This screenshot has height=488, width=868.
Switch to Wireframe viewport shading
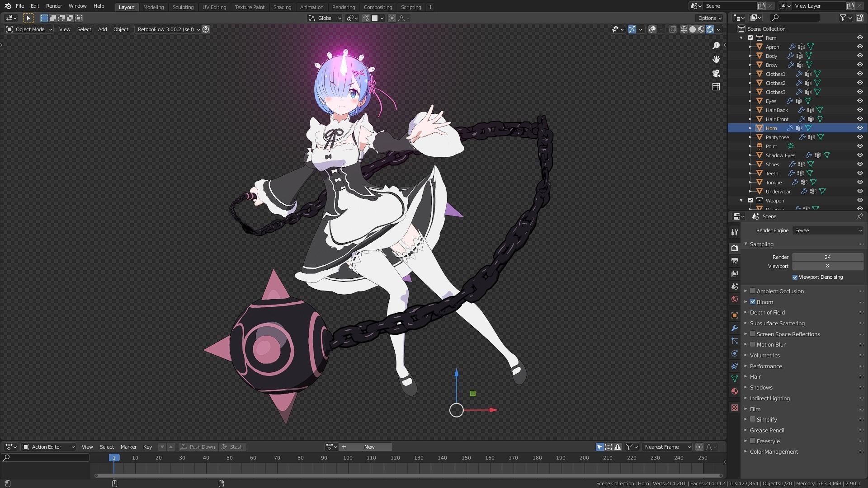[684, 29]
